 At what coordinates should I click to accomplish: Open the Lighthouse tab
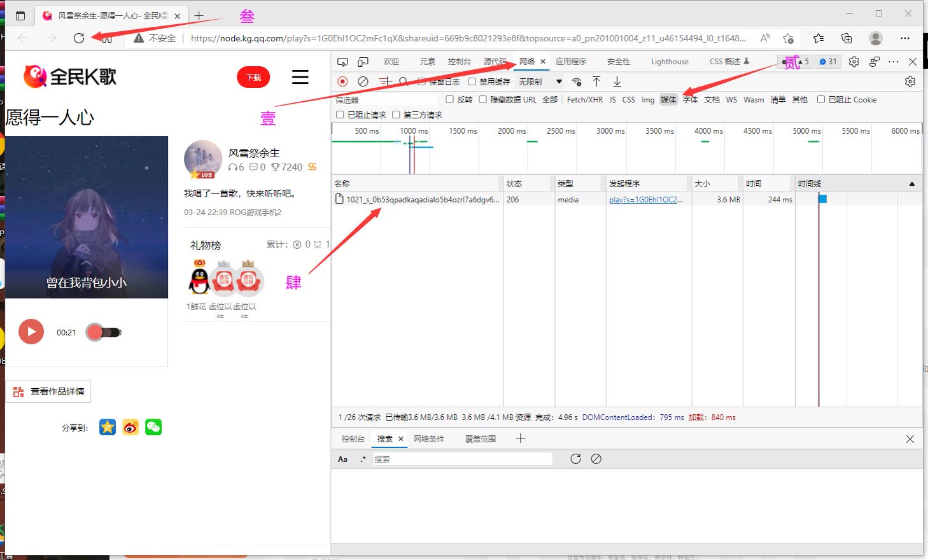[670, 62]
